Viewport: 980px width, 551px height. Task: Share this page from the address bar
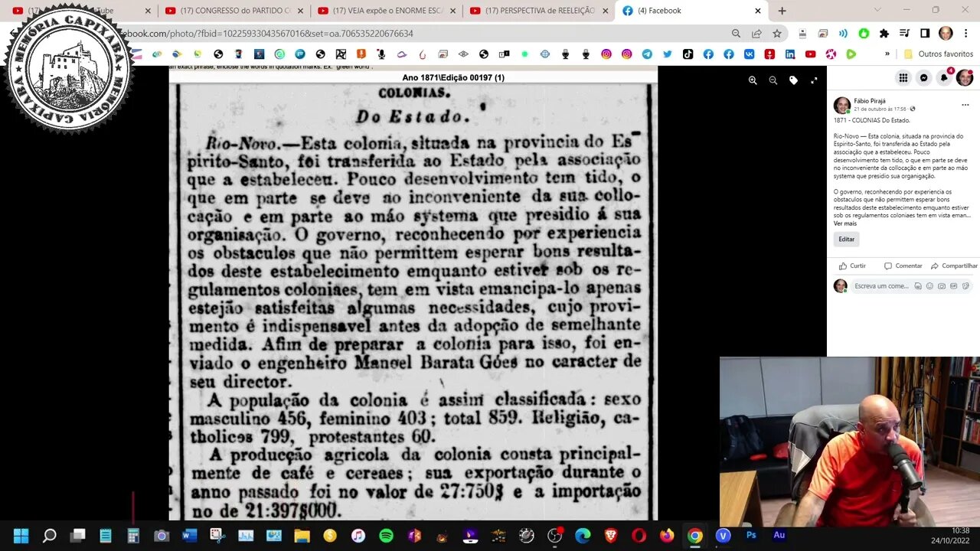756,34
